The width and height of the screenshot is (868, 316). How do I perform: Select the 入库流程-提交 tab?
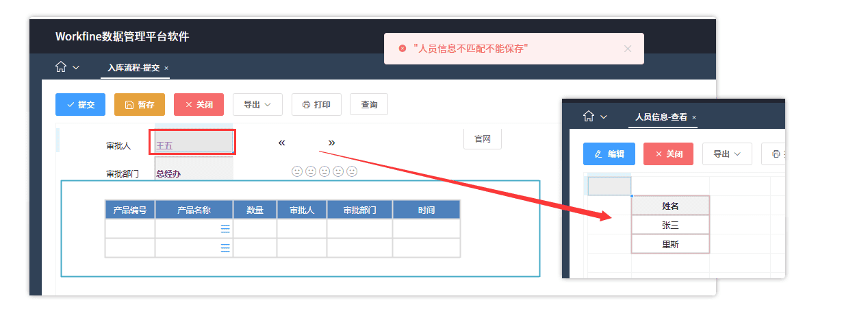[133, 68]
